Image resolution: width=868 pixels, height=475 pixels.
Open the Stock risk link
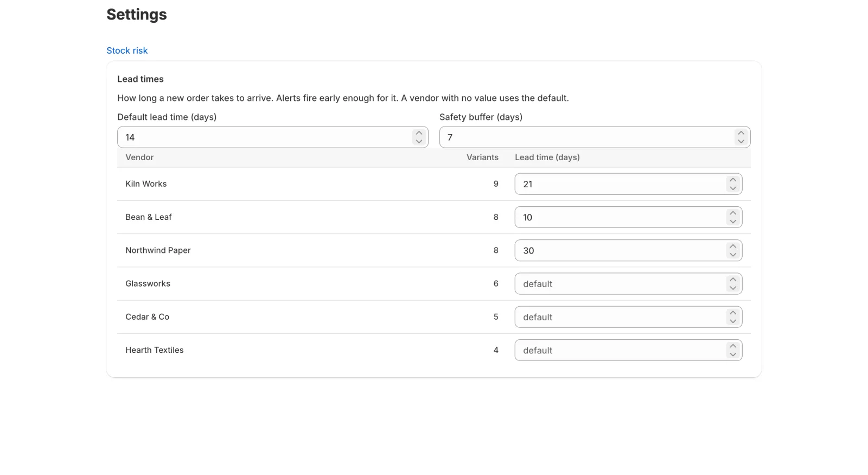[x=127, y=50]
